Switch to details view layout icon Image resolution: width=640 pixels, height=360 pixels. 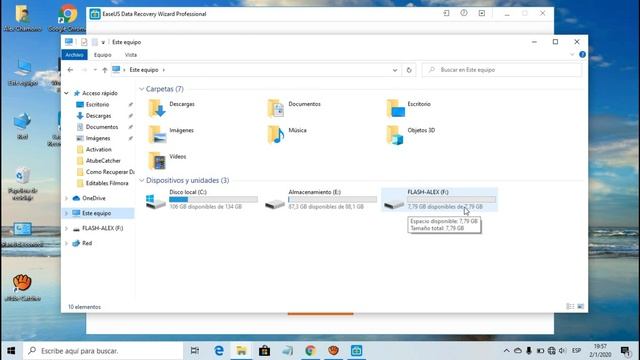click(570, 307)
